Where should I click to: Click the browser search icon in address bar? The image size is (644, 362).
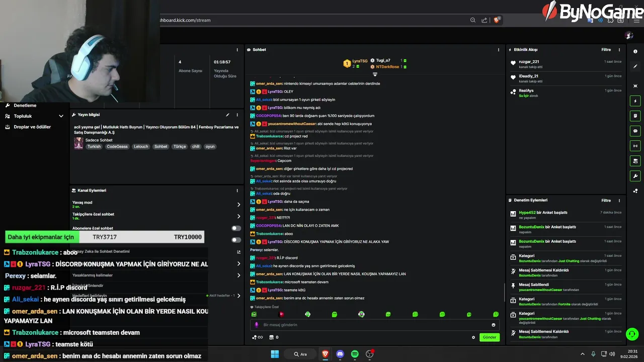(473, 20)
